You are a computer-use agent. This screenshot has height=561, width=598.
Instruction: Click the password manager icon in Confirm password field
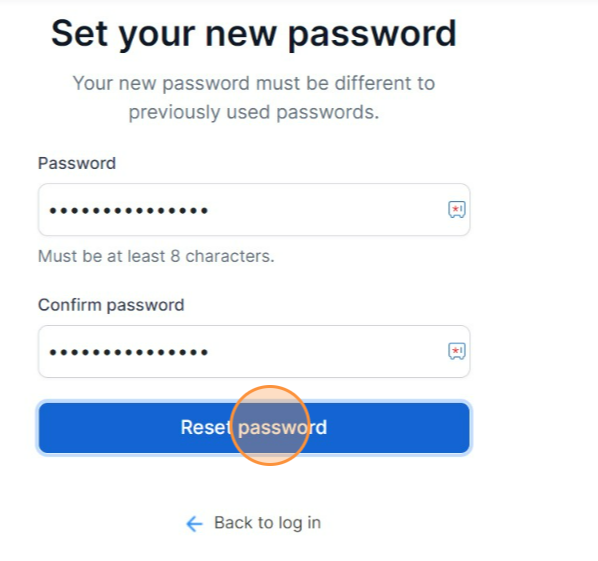pos(457,351)
